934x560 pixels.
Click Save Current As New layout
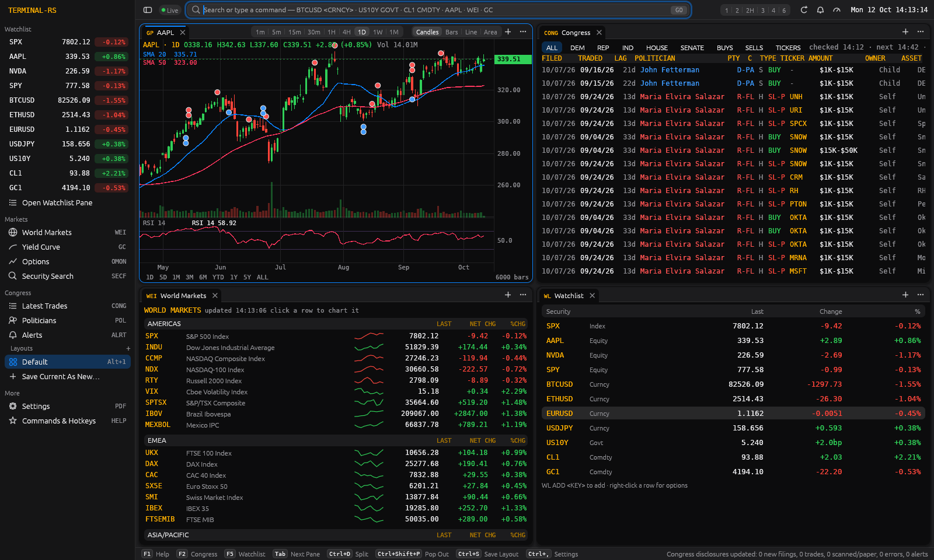click(x=68, y=376)
